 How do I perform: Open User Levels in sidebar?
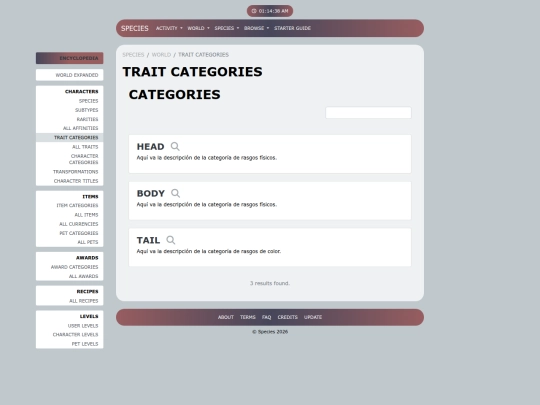click(83, 325)
